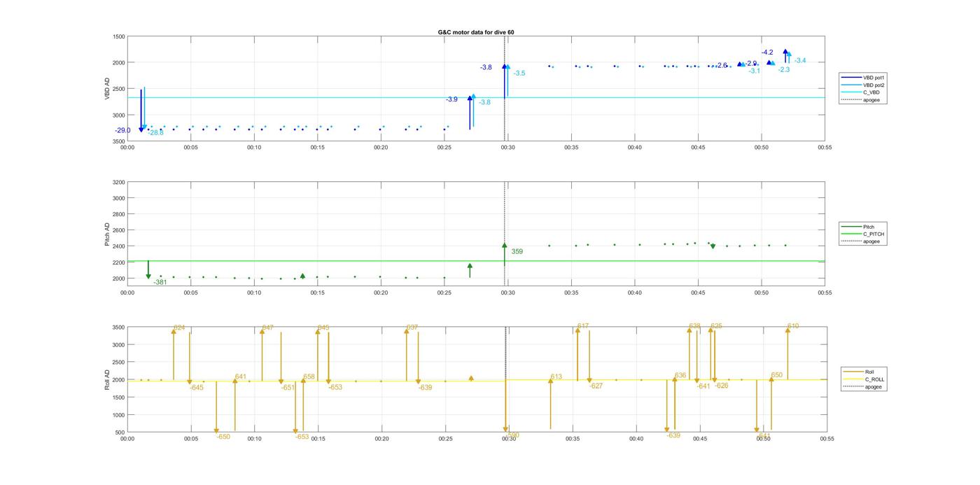This screenshot has width=980, height=485.
Task: Click the '-645' roll data label
Action: point(197,388)
